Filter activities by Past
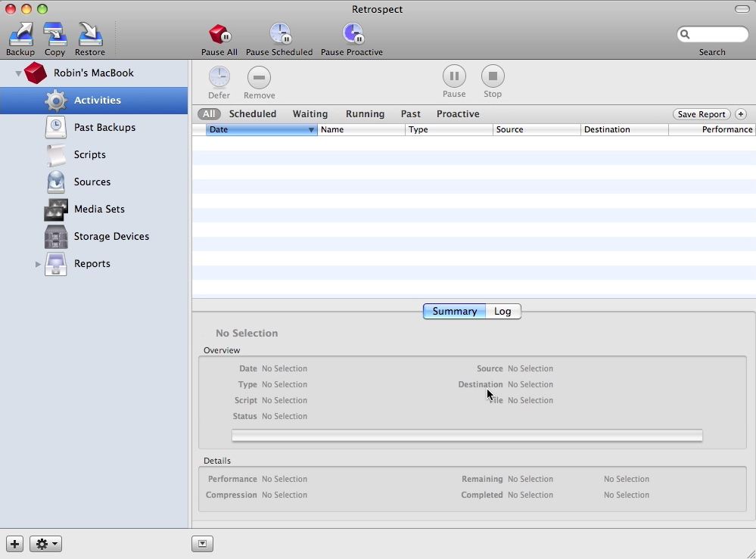756x559 pixels. click(411, 113)
